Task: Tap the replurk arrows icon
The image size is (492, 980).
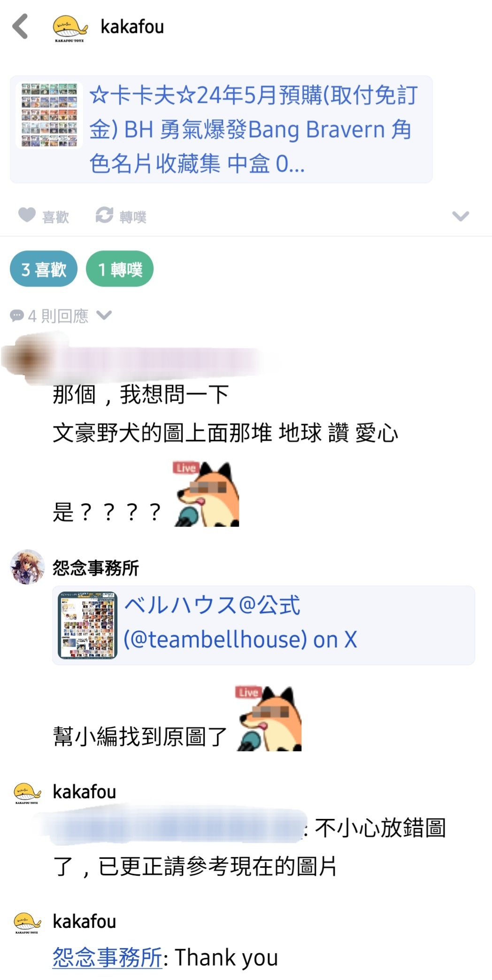Action: [104, 215]
